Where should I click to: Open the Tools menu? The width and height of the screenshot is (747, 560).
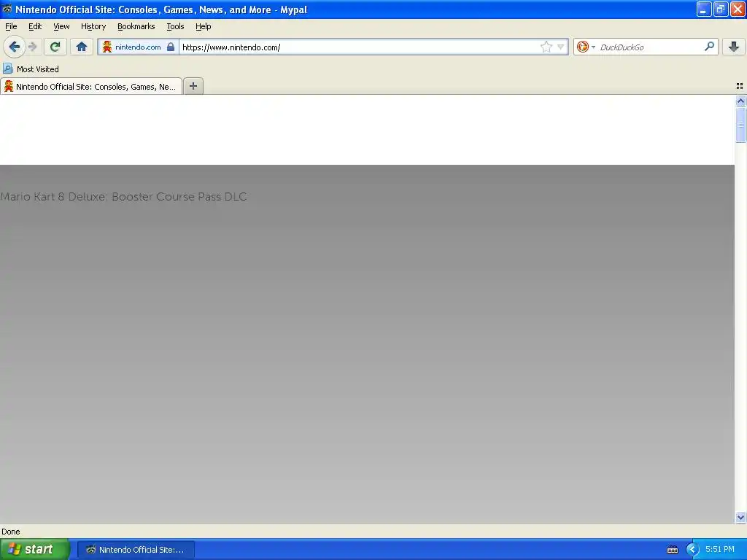tap(175, 26)
